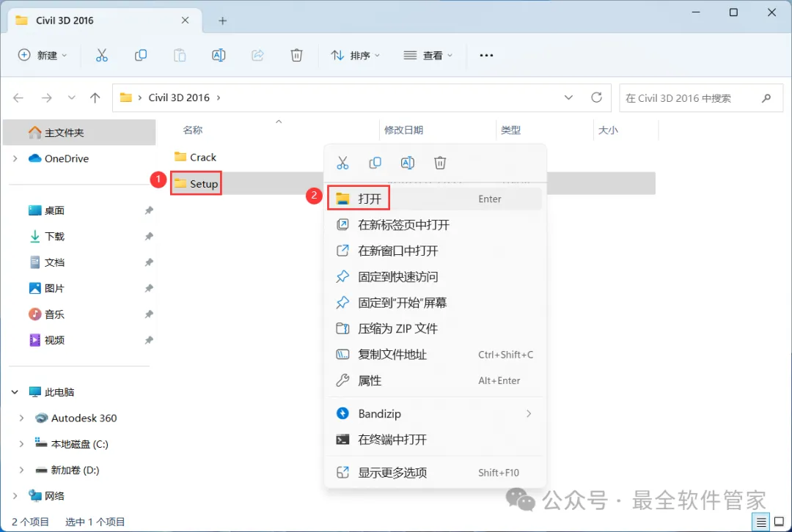Click the search box for Civil 3D 2016
The image size is (792, 532).
(700, 98)
